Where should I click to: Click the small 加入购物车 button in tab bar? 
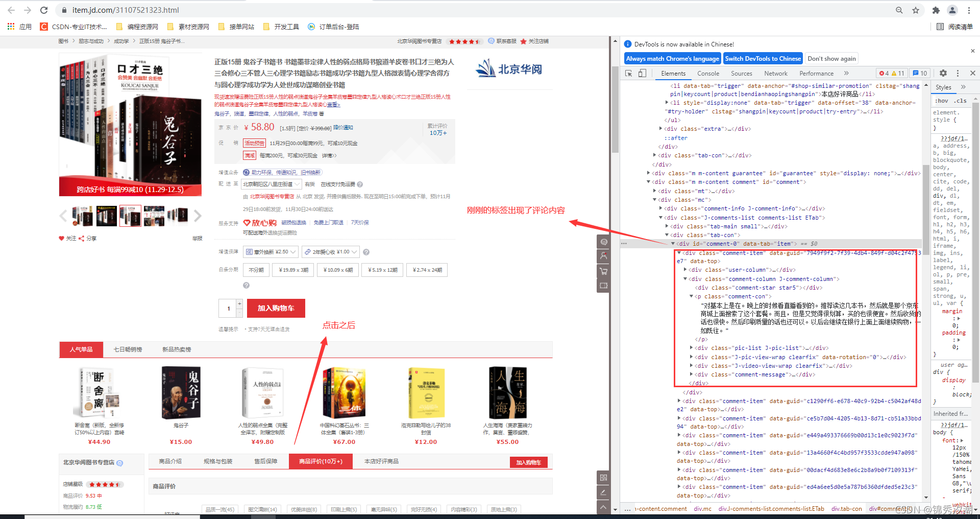(x=528, y=462)
